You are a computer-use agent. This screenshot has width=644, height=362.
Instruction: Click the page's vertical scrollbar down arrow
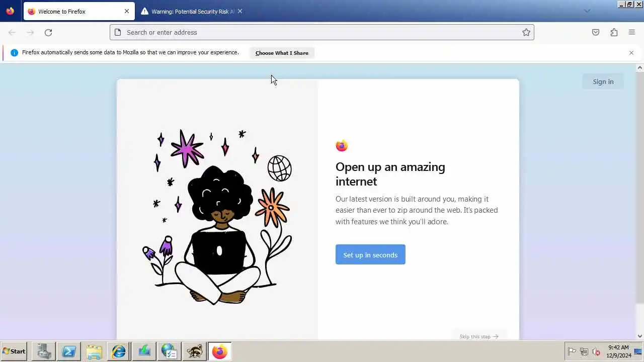coord(640,336)
